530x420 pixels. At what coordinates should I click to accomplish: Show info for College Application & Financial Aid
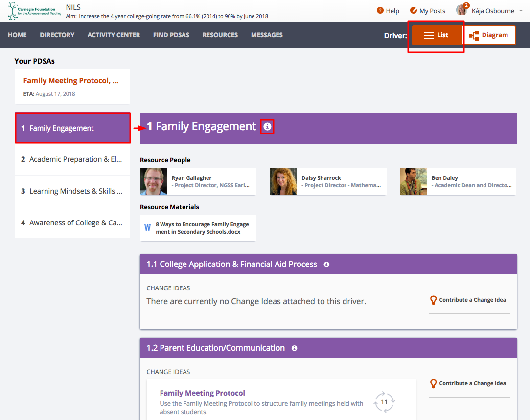click(326, 265)
